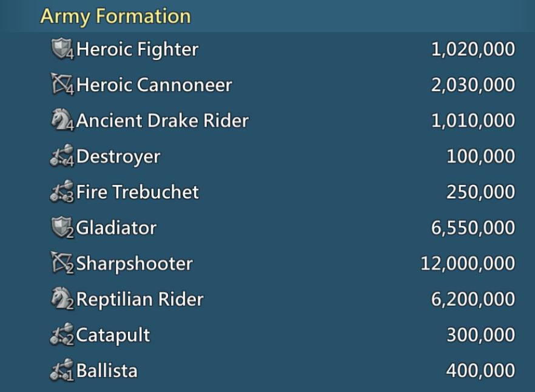
Task: Select the Catapult count 300,000
Action: pos(481,335)
